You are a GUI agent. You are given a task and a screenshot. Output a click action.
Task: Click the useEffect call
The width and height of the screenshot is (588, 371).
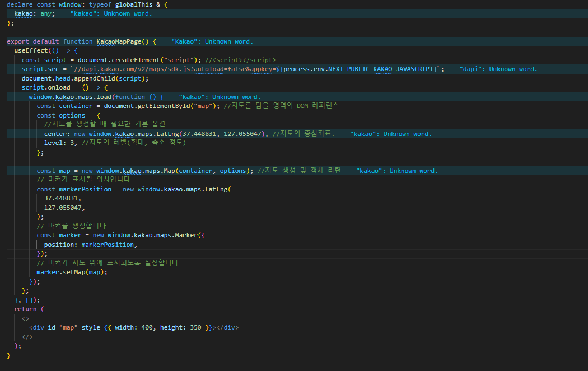31,50
